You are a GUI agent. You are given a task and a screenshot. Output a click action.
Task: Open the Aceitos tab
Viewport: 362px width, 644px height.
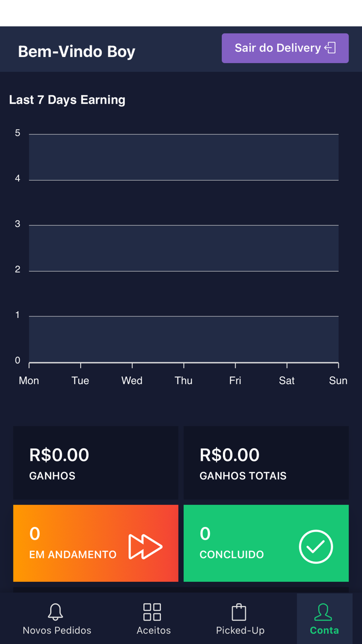coord(153,619)
